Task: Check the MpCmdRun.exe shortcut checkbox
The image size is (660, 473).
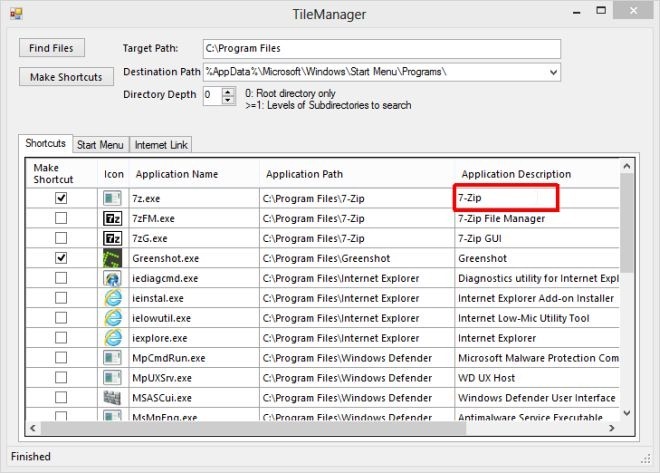Action: (x=61, y=358)
